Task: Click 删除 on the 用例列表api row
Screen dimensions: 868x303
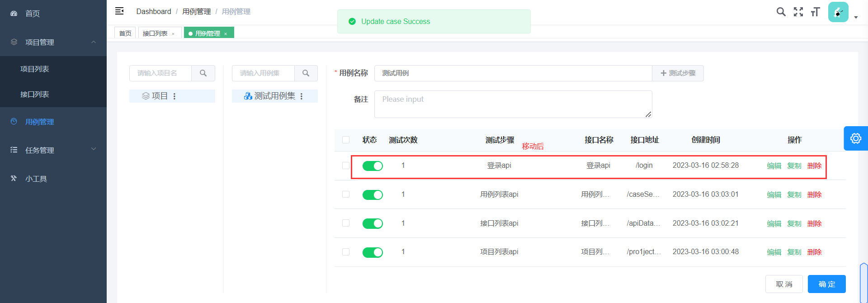Action: click(815, 195)
